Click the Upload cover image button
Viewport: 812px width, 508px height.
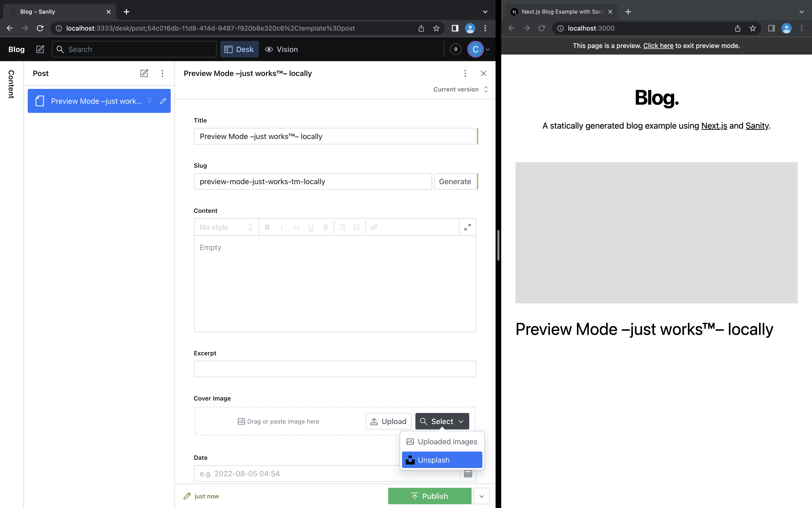389,421
